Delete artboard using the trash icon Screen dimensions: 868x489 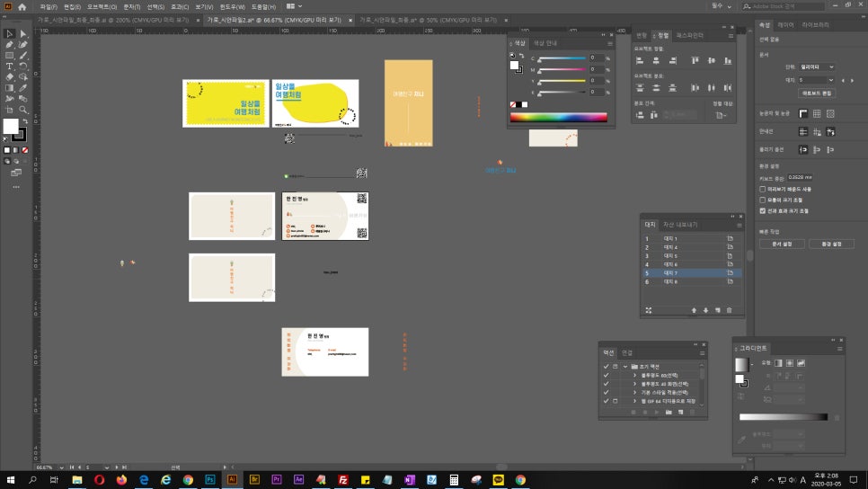tap(729, 310)
